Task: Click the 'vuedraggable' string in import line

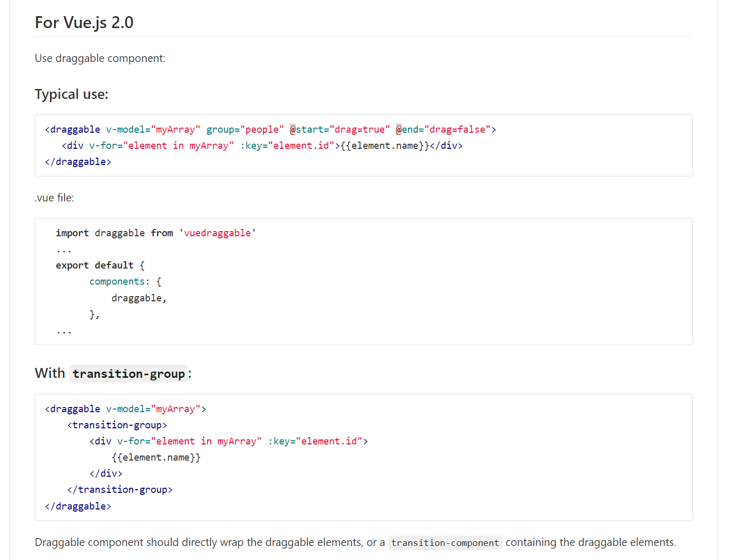Action: point(218,233)
